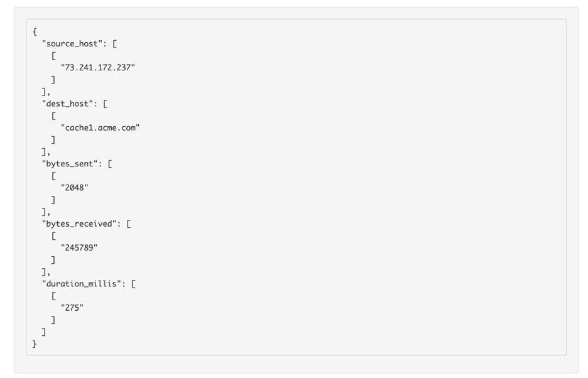Select the IP address "73.241.172.237"

click(x=98, y=68)
